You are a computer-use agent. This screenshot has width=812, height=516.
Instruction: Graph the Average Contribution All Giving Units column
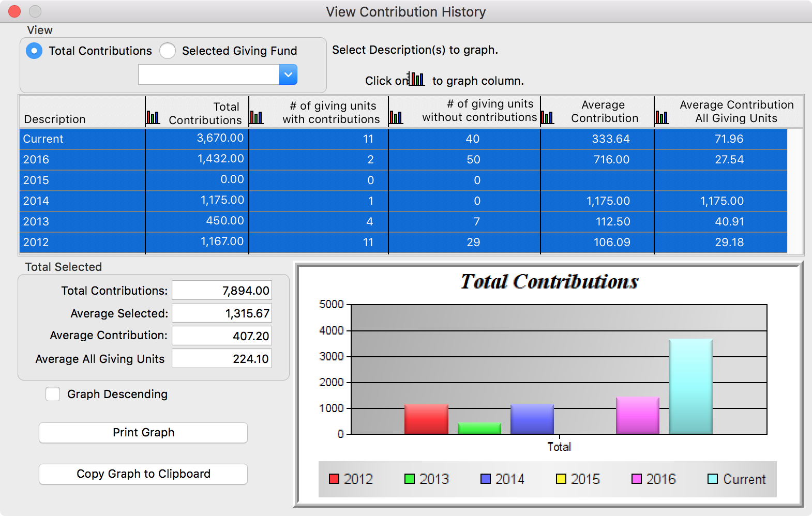(x=661, y=118)
